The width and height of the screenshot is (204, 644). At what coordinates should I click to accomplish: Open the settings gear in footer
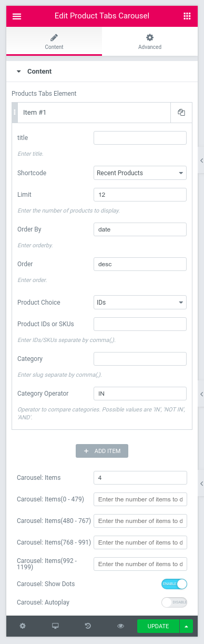click(23, 626)
